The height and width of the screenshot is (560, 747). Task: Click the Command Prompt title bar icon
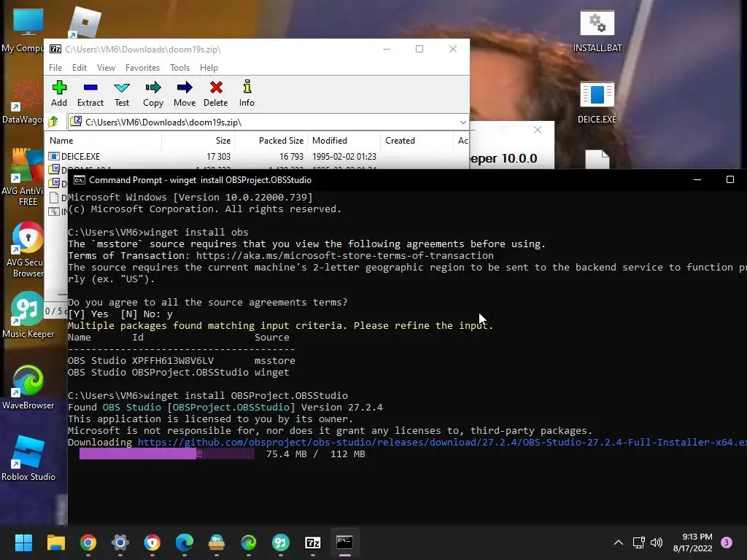tap(79, 179)
